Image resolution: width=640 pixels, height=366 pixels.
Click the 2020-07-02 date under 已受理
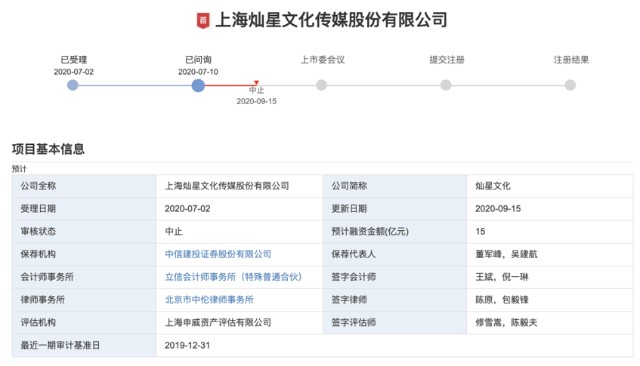pos(73,72)
